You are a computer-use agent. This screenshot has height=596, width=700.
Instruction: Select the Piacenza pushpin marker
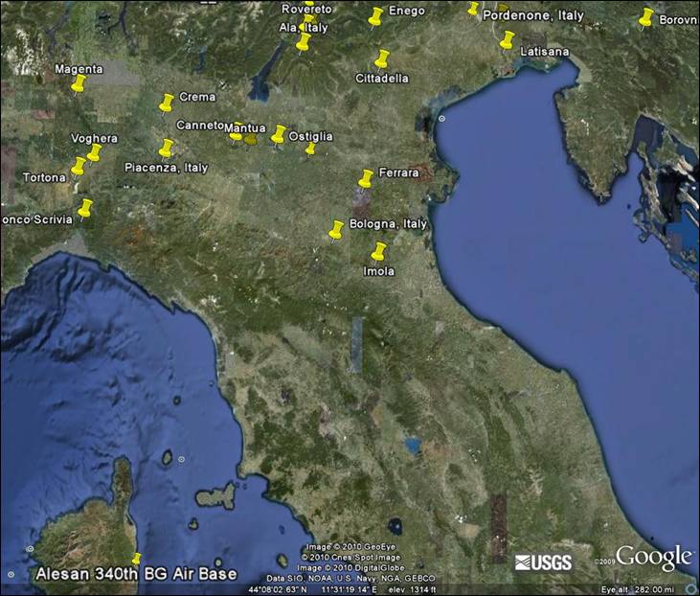click(x=166, y=149)
